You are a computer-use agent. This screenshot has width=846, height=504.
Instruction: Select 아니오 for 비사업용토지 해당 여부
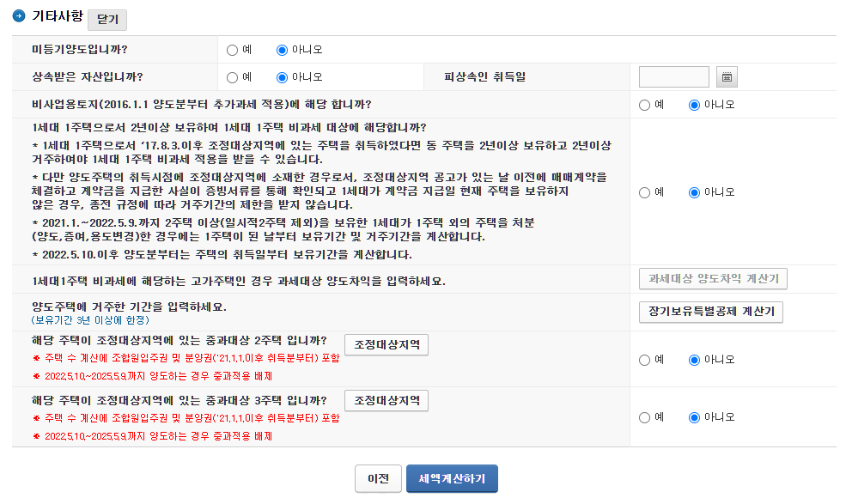click(x=696, y=105)
